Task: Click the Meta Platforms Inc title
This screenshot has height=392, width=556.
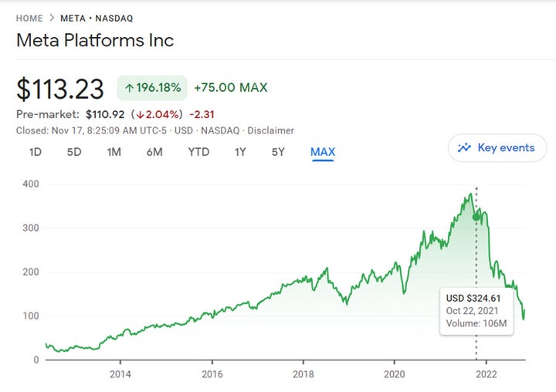Action: 95,40
